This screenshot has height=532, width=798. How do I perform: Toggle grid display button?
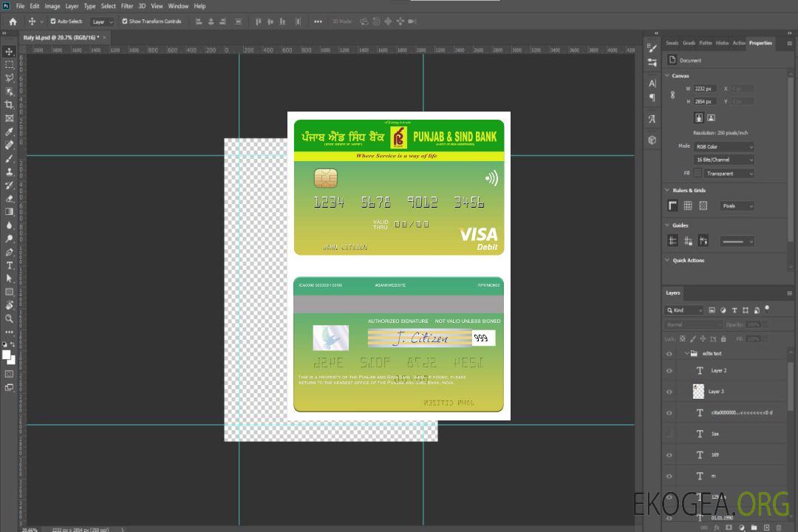688,205
